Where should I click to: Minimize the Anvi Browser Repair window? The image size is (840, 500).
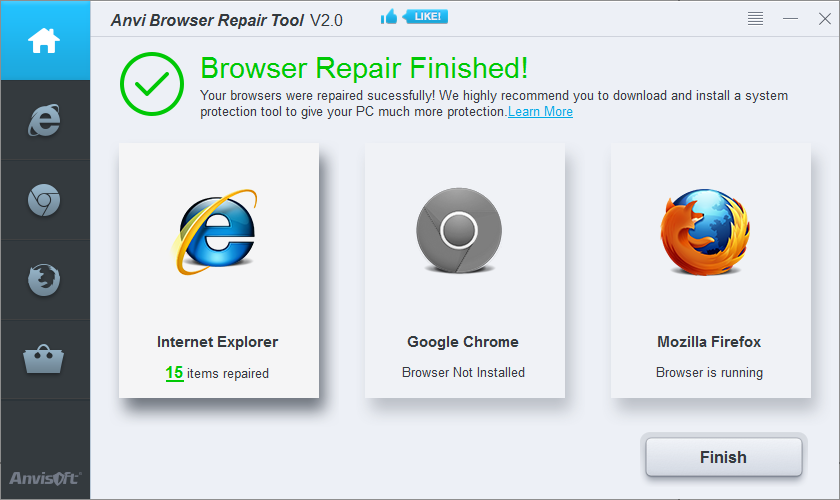pyautogui.click(x=790, y=19)
